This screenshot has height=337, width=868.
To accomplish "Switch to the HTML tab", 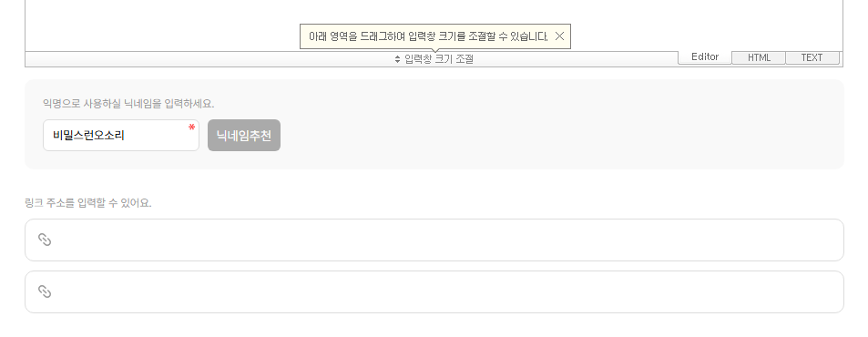I will 759,57.
